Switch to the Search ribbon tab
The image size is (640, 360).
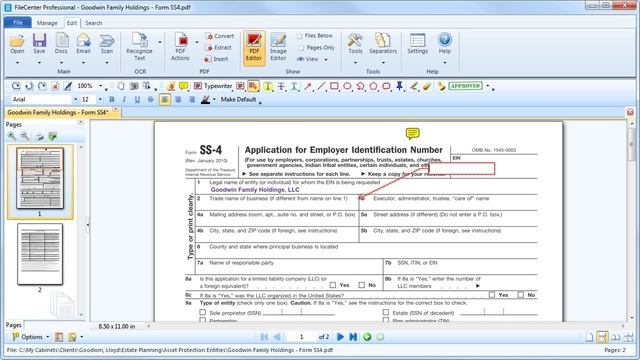point(94,23)
